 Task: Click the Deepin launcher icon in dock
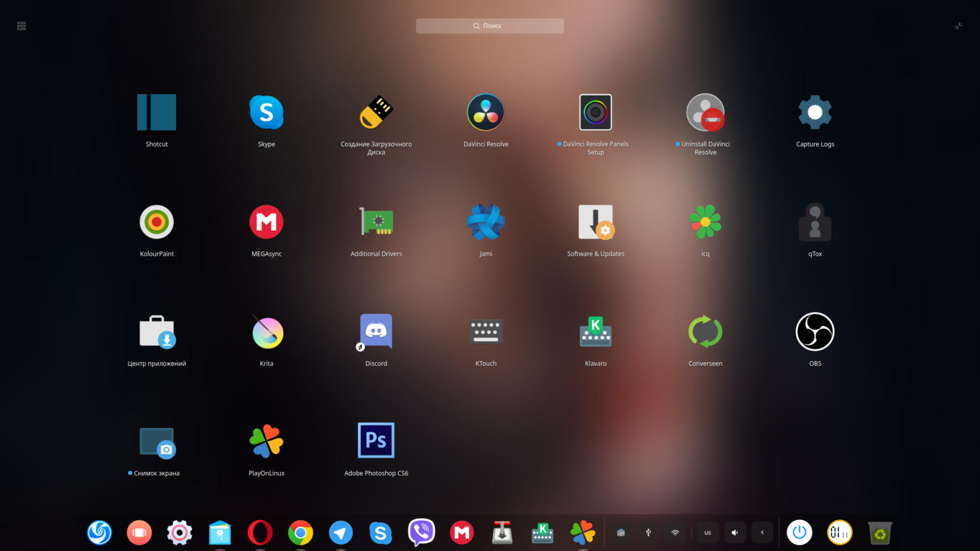click(x=100, y=533)
